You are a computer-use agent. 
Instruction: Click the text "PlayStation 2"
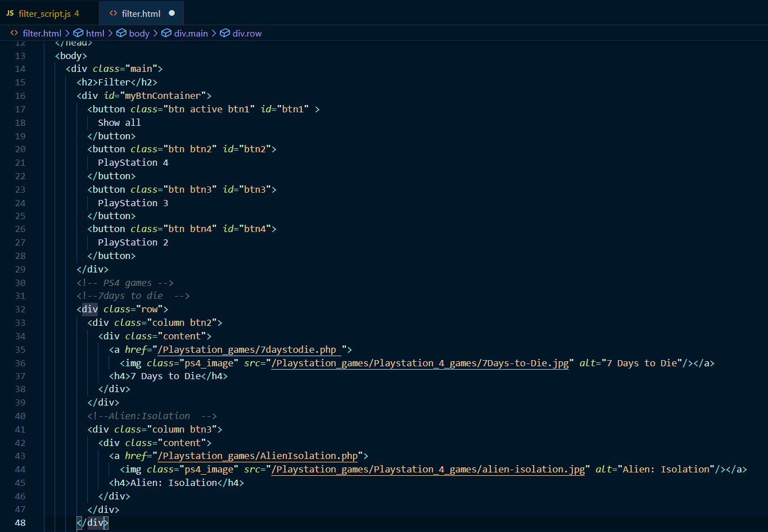tap(133, 242)
